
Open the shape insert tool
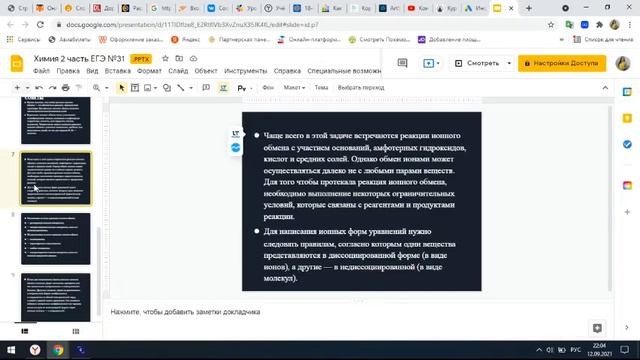(167, 88)
